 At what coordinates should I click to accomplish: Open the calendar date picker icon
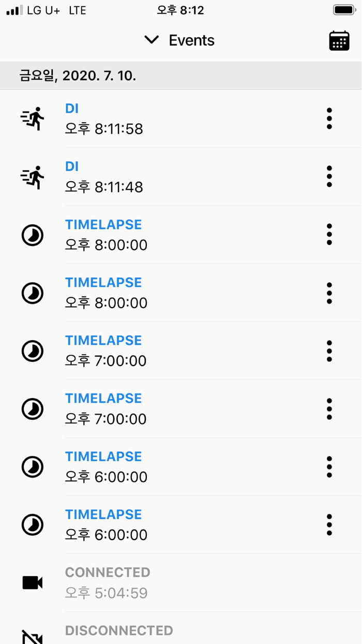[339, 40]
